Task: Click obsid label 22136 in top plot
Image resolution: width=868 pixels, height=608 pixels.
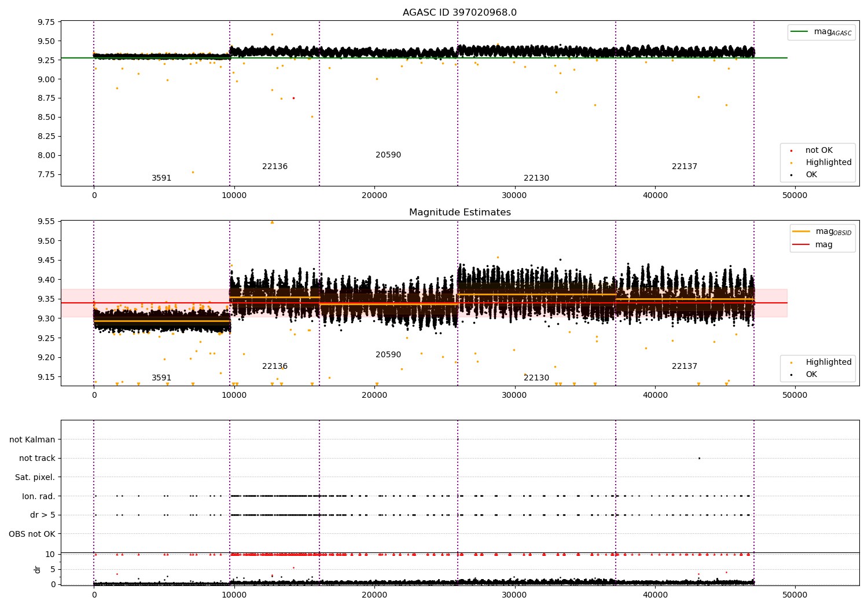Action: (275, 167)
